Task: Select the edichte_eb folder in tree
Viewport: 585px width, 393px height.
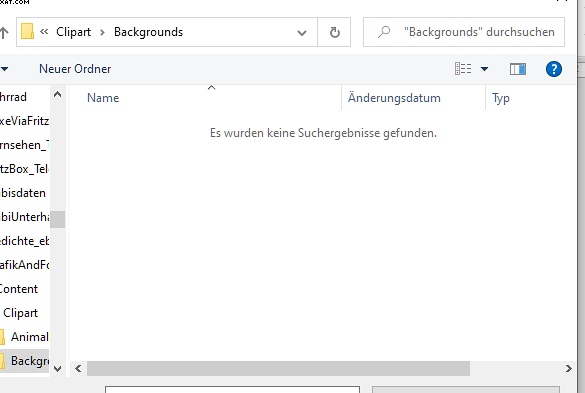Action: tap(25, 241)
